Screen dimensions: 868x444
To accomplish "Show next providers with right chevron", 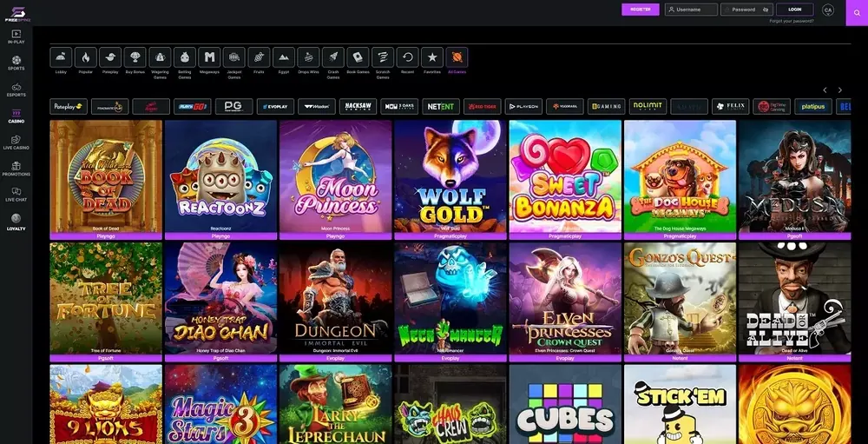I will click(x=839, y=89).
